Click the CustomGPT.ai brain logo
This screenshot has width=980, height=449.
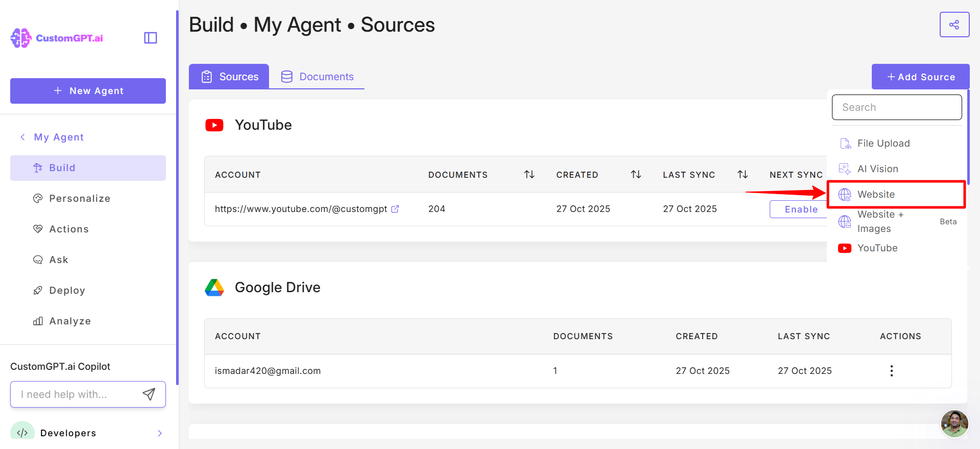(x=21, y=38)
